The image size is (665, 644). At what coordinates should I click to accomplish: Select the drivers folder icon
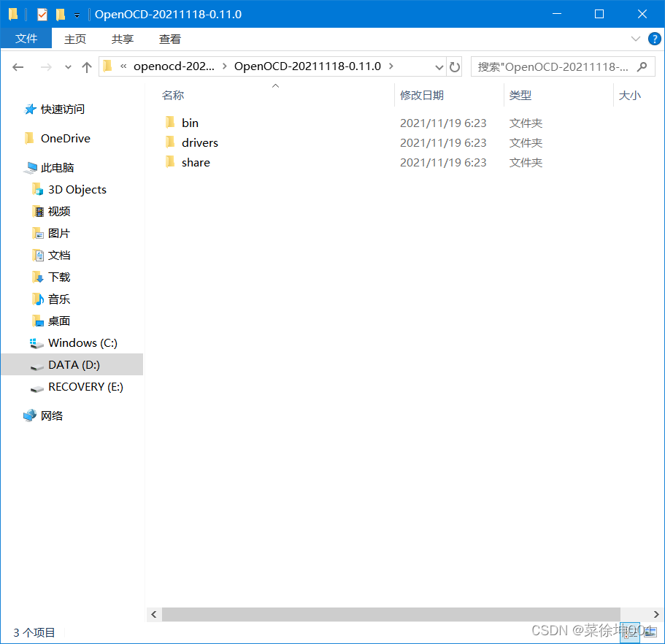point(170,142)
